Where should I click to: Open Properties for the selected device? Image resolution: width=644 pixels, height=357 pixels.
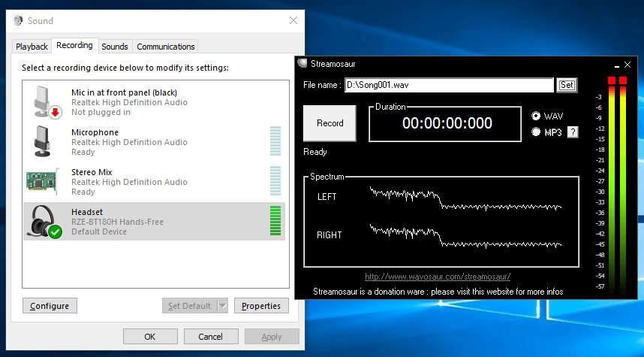point(261,306)
